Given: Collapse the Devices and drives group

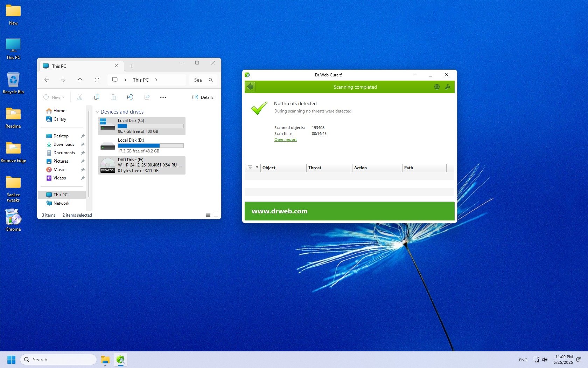Looking at the screenshot, I should [x=97, y=112].
